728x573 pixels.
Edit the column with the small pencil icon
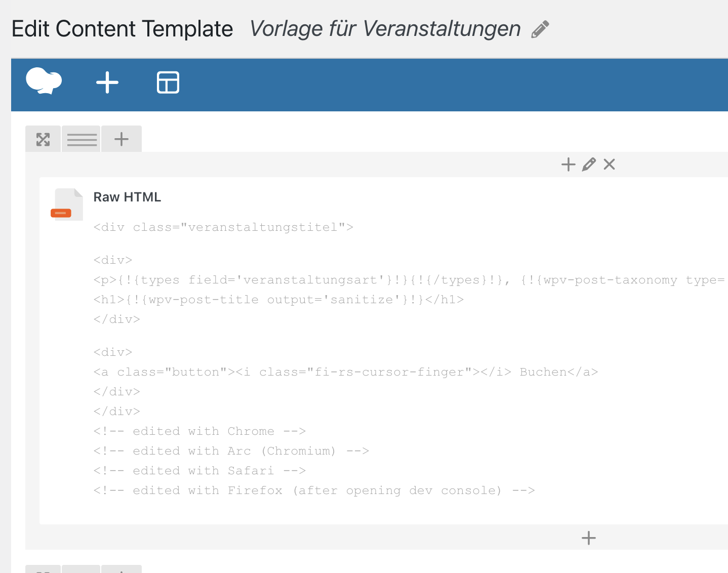click(x=589, y=165)
